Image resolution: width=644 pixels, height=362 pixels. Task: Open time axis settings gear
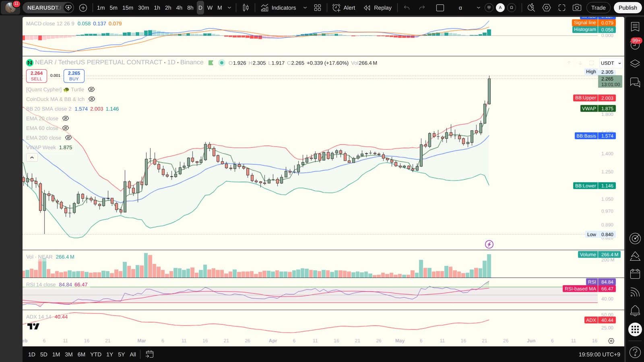[x=611, y=341]
